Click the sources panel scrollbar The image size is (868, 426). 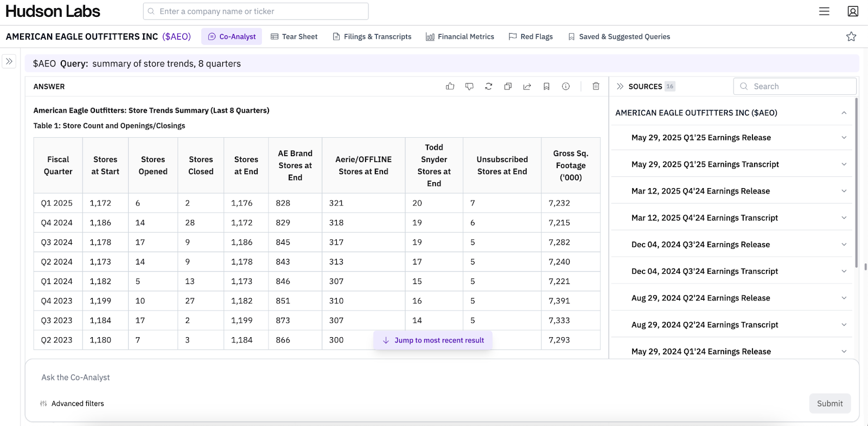point(857,182)
